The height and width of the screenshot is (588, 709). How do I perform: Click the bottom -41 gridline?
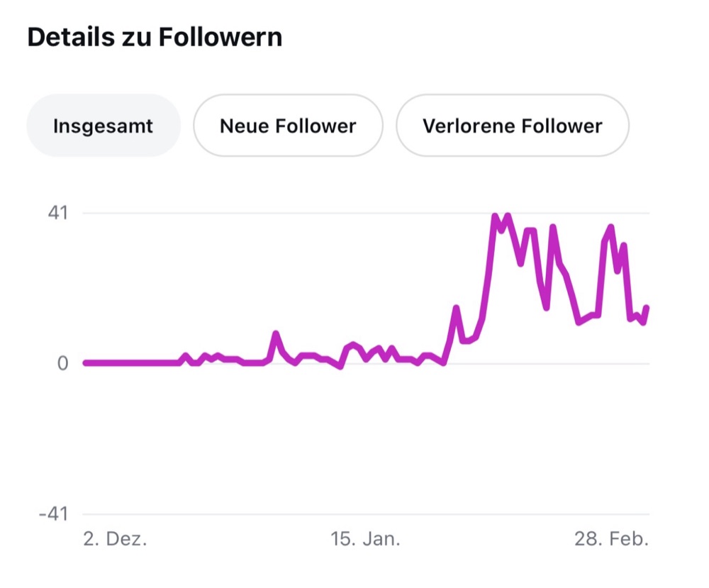pyautogui.click(x=367, y=514)
